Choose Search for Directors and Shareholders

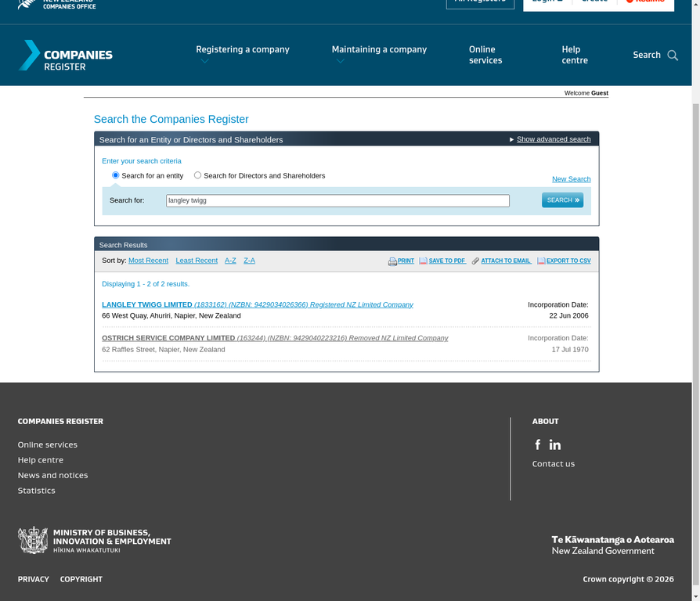pyautogui.click(x=197, y=175)
